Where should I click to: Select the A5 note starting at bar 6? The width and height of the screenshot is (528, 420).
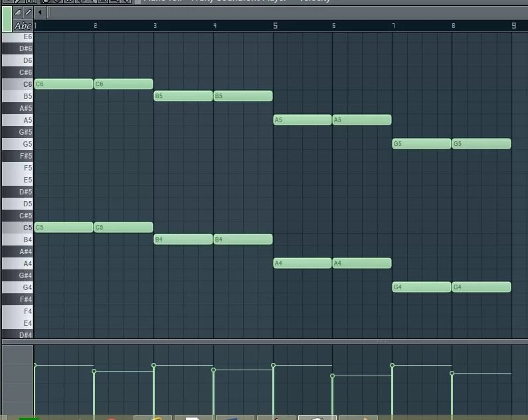coord(362,120)
